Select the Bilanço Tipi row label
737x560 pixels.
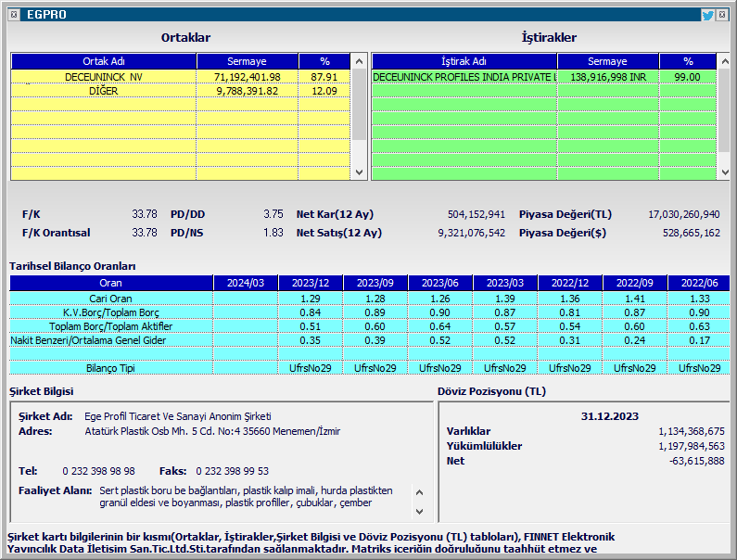point(111,368)
